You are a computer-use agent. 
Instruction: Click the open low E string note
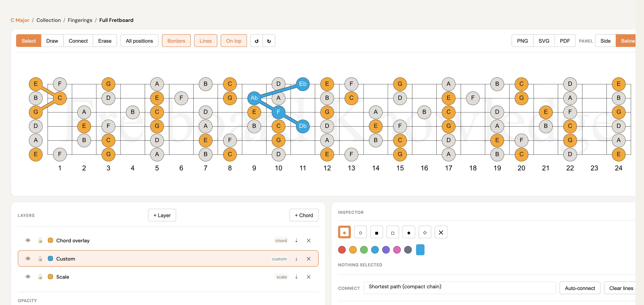(x=36, y=154)
